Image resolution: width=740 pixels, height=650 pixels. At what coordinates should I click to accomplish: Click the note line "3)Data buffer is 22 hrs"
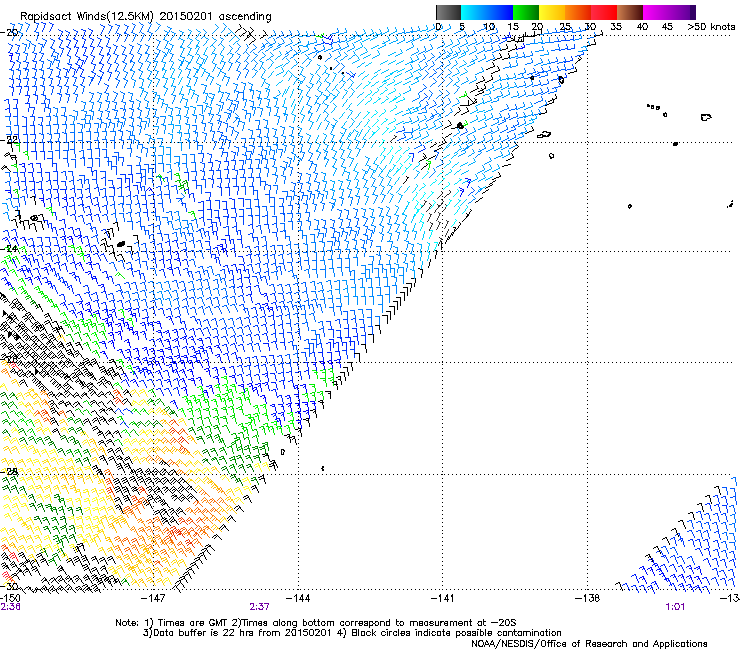(352, 633)
